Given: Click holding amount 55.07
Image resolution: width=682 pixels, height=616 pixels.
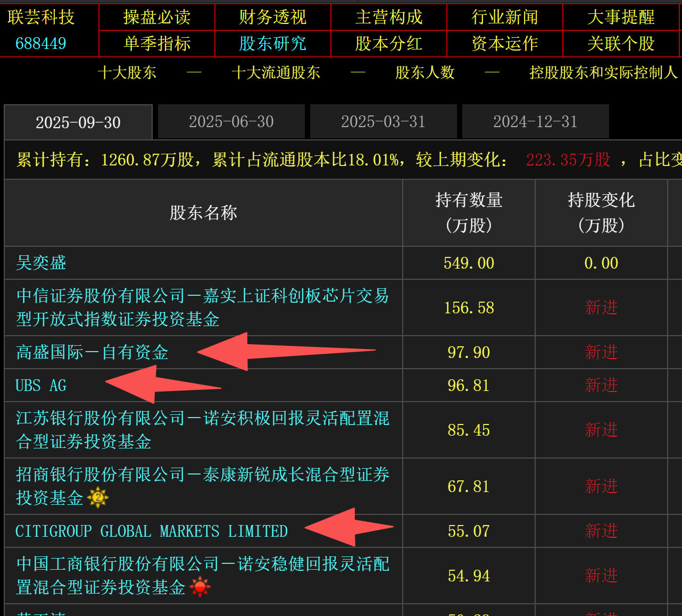Looking at the screenshot, I should coord(469,531).
